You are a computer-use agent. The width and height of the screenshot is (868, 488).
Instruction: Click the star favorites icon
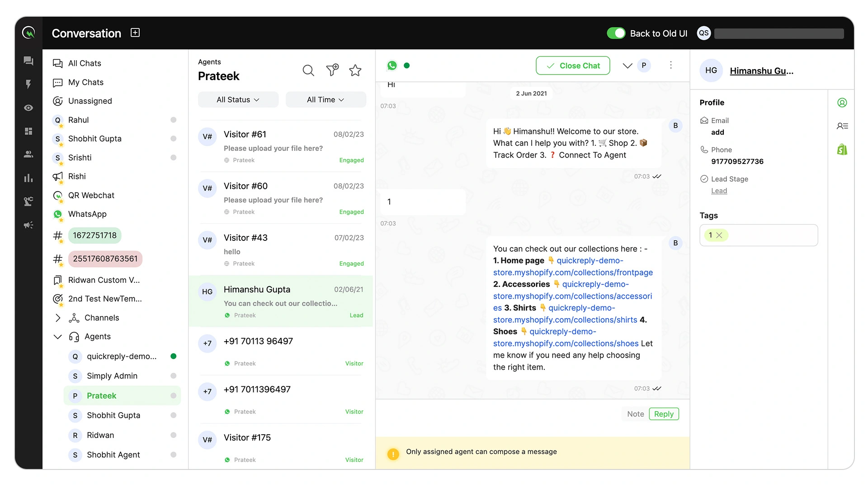click(355, 70)
